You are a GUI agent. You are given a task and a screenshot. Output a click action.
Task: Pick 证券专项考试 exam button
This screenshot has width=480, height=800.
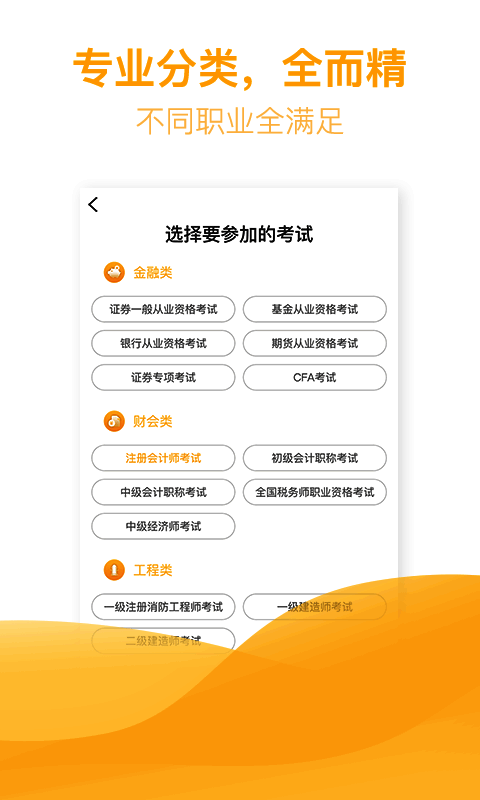(163, 378)
